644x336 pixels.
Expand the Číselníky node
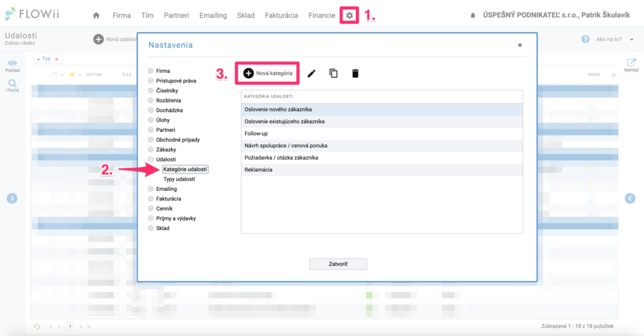coord(151,90)
